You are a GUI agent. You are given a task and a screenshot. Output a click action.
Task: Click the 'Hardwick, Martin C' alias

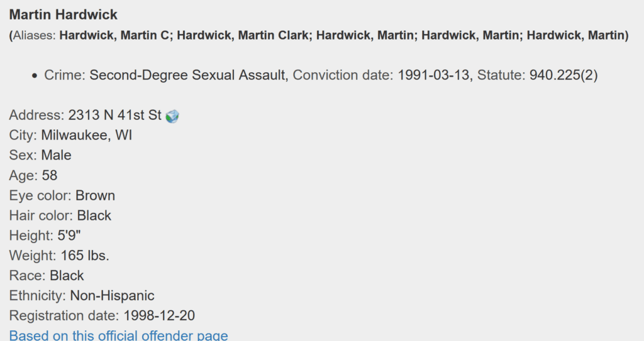click(x=116, y=35)
